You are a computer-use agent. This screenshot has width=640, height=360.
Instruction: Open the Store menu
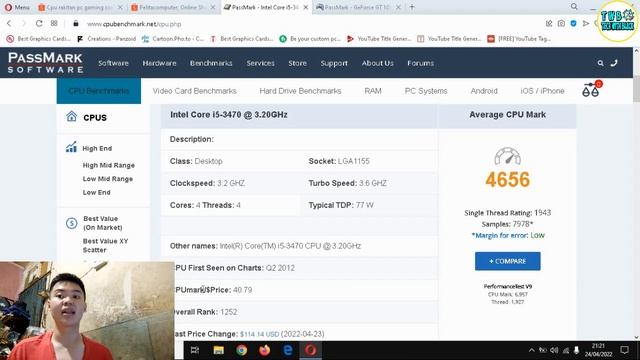pyautogui.click(x=297, y=63)
